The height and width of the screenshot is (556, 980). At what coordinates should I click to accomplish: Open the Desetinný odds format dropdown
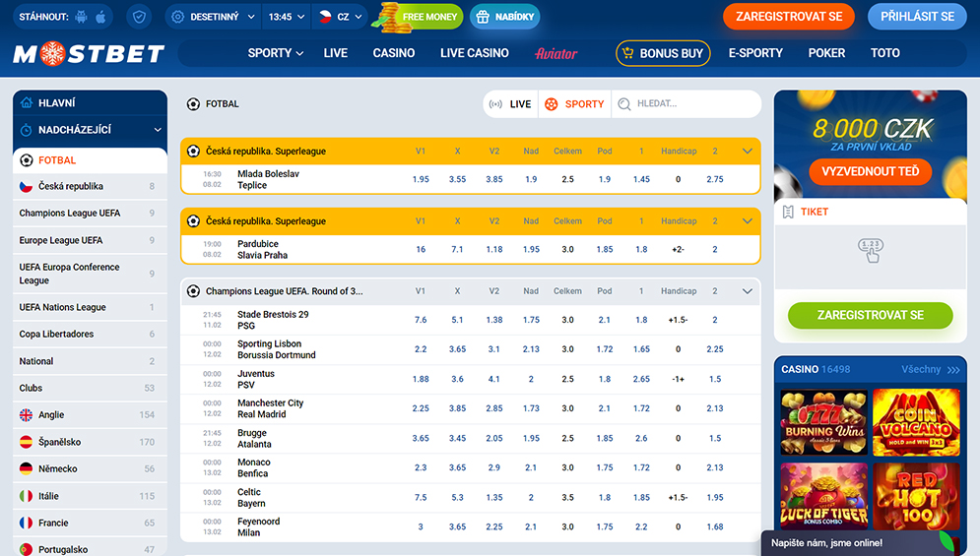pyautogui.click(x=214, y=17)
